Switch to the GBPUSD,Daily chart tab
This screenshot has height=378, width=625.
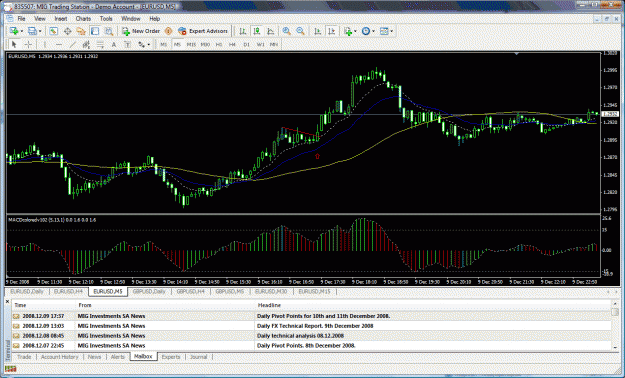(x=149, y=292)
